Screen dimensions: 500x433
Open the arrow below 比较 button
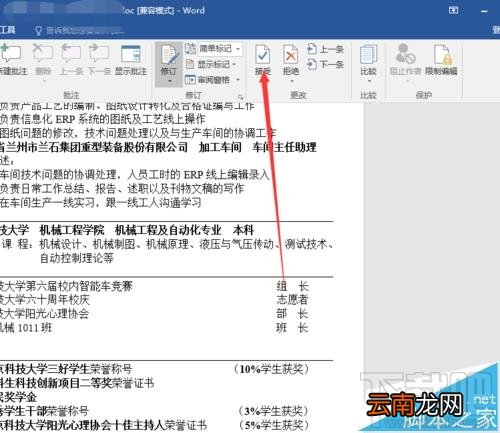coord(369,81)
